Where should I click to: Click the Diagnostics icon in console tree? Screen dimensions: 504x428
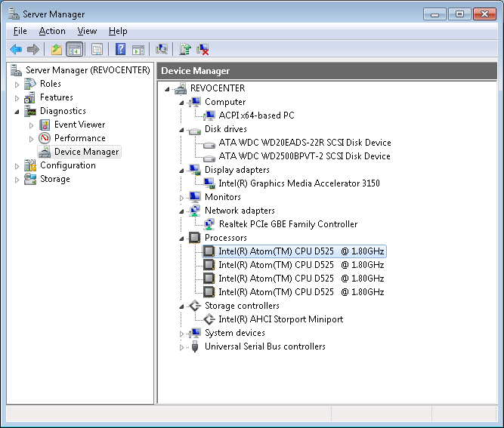click(x=30, y=111)
